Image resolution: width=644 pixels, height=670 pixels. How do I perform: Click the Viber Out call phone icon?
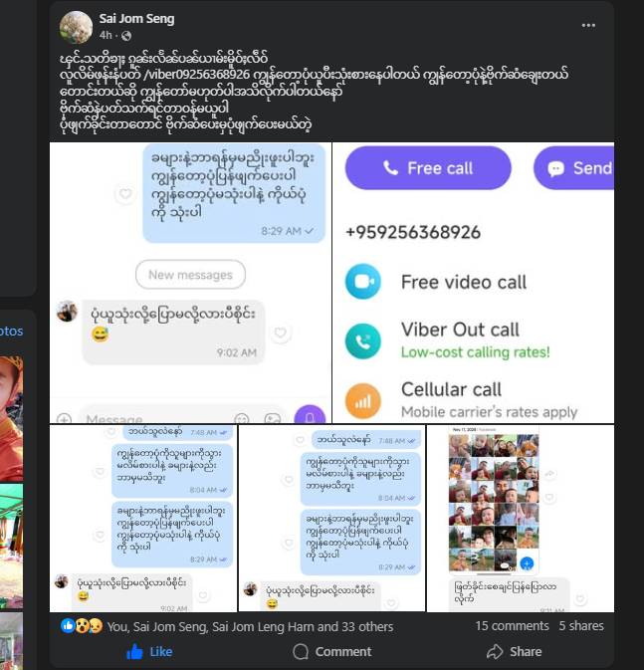coord(363,341)
